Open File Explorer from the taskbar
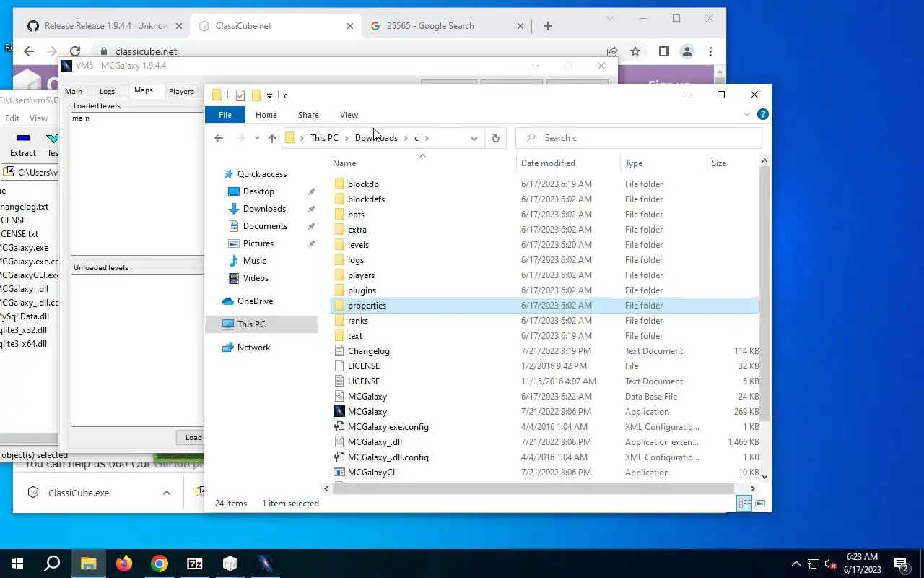Viewport: 924px width, 578px height. tap(88, 564)
